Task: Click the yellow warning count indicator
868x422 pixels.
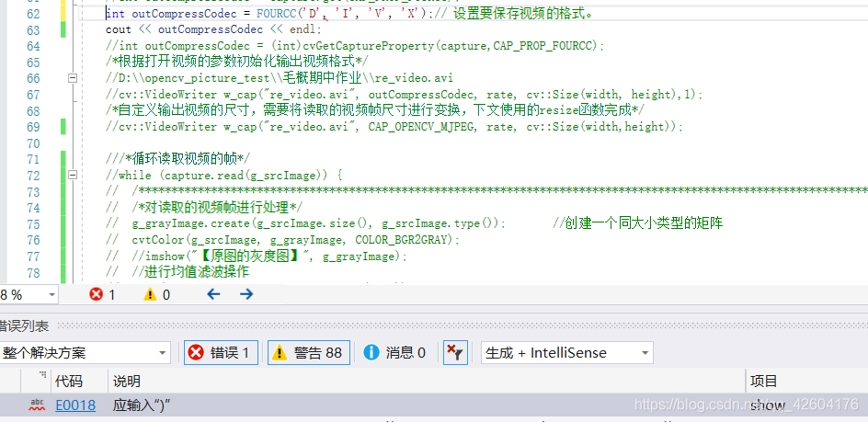Action: pos(157,294)
